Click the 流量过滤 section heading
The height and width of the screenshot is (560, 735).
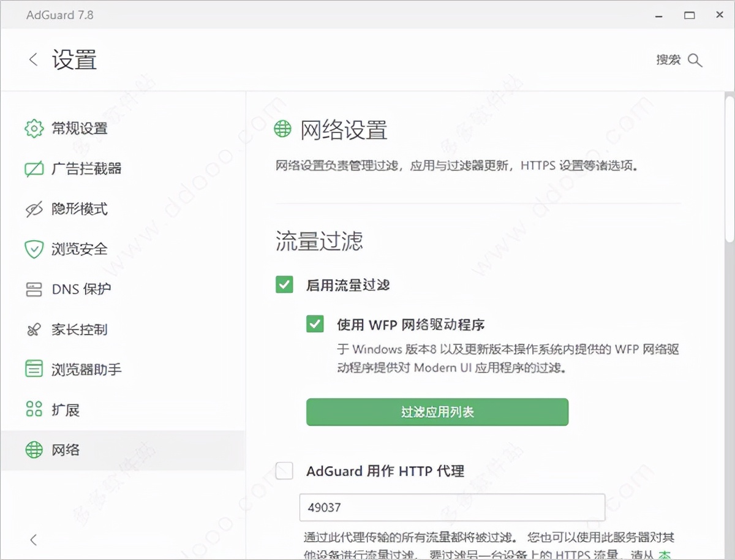click(x=319, y=240)
